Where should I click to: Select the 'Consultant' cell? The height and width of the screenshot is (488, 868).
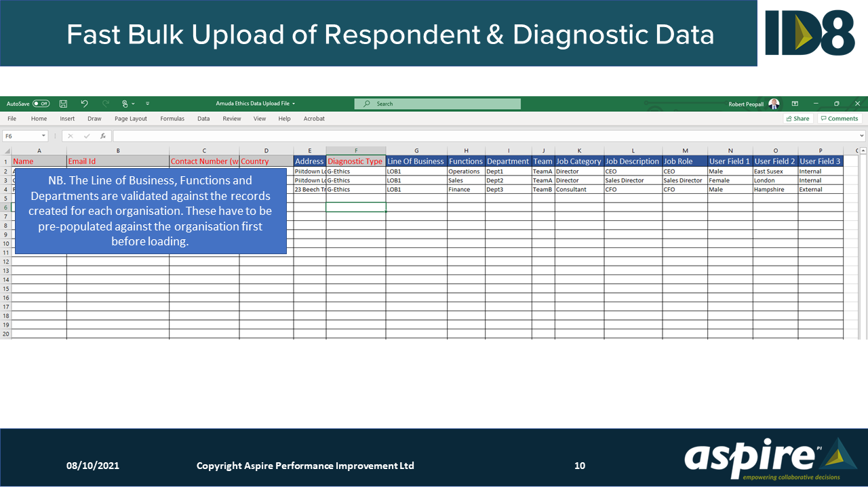tap(579, 190)
